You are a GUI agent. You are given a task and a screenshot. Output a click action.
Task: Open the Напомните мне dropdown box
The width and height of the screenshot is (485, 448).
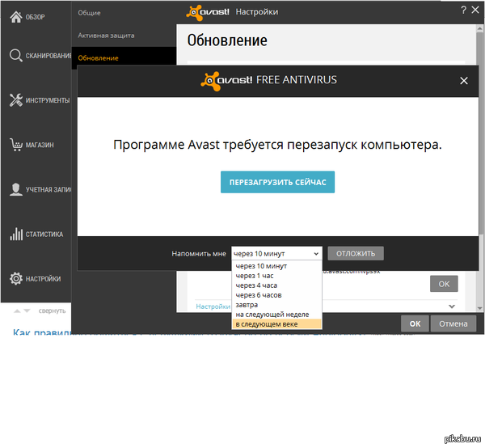pyautogui.click(x=276, y=253)
